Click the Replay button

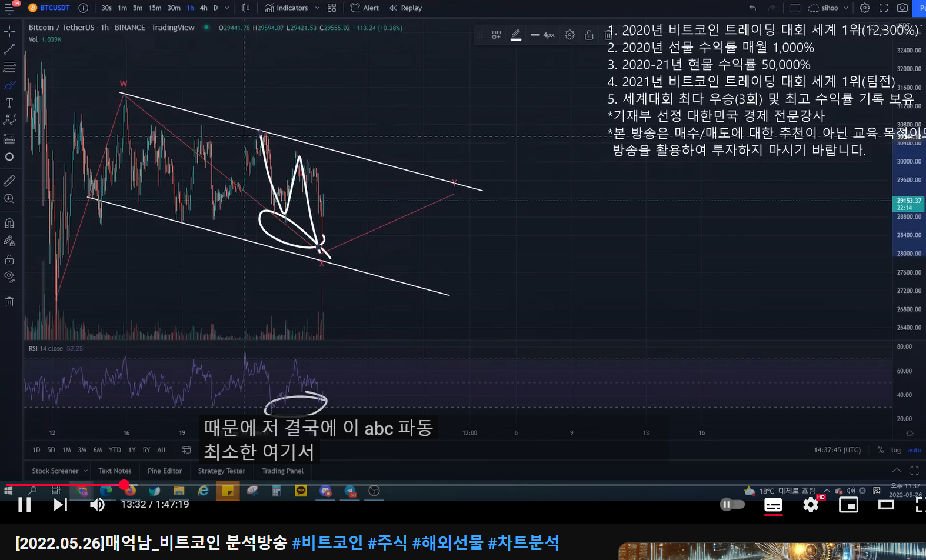[x=406, y=8]
